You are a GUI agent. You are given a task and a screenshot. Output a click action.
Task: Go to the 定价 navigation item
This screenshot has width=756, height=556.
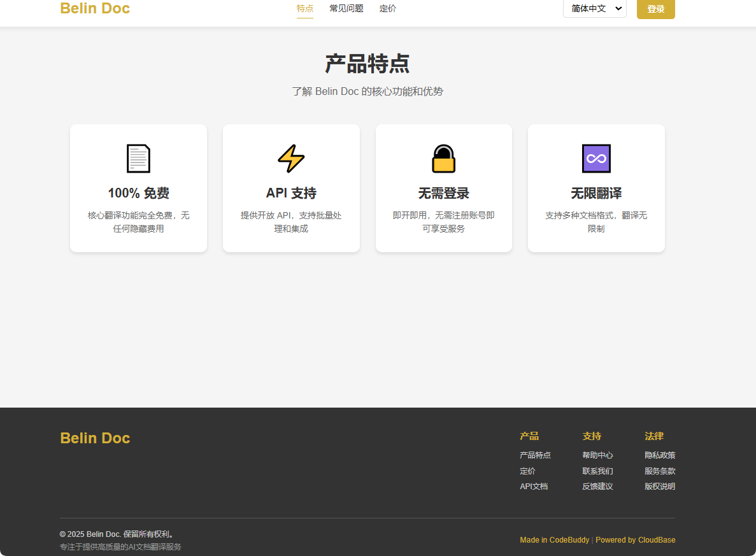coord(388,9)
